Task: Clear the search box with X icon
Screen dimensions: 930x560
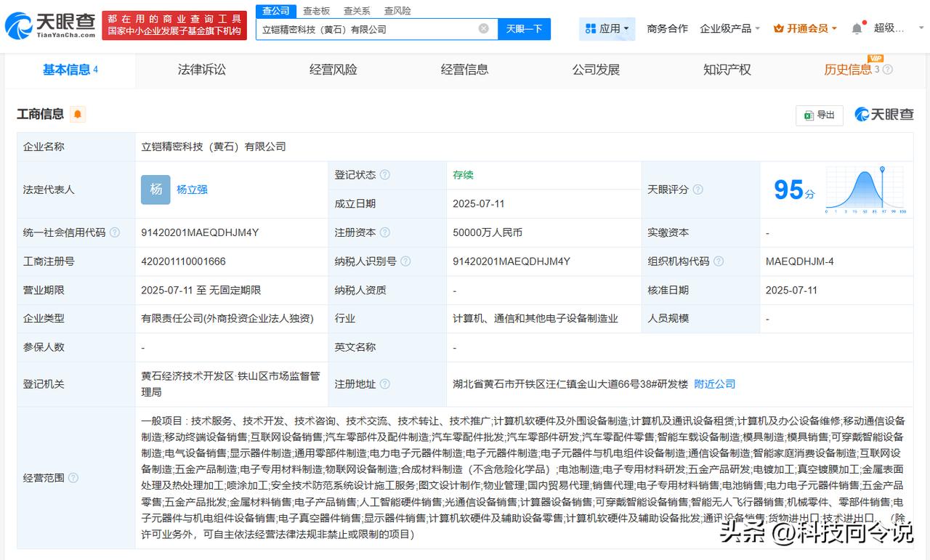Action: point(483,28)
